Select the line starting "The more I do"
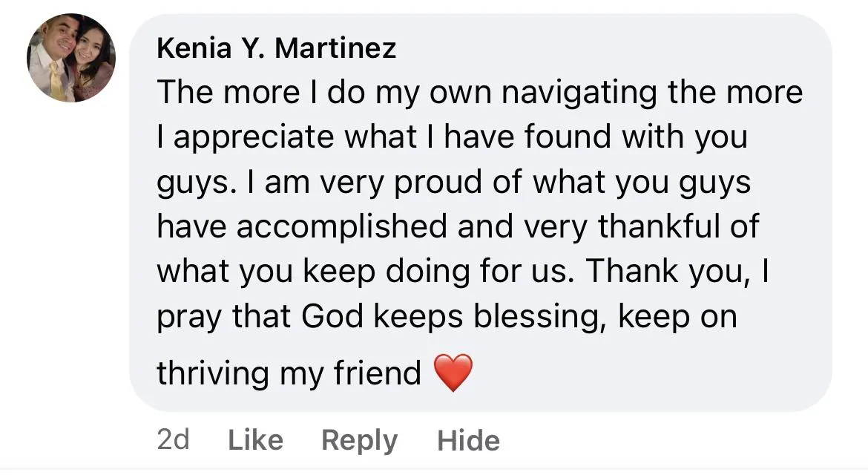 [480, 93]
